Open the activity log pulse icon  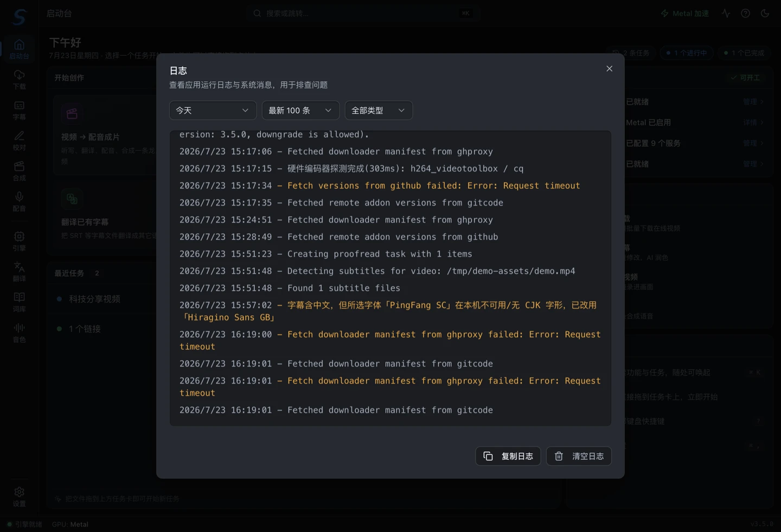pyautogui.click(x=726, y=13)
